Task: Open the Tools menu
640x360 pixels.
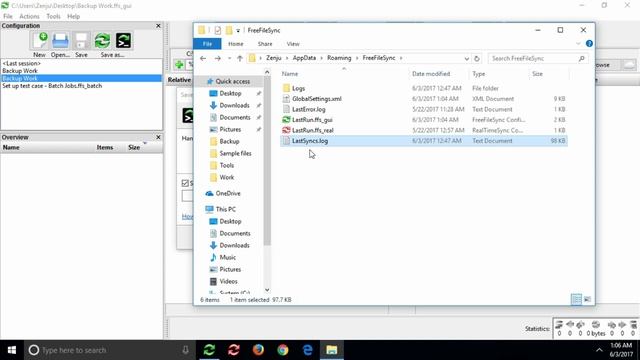Action: click(x=53, y=16)
